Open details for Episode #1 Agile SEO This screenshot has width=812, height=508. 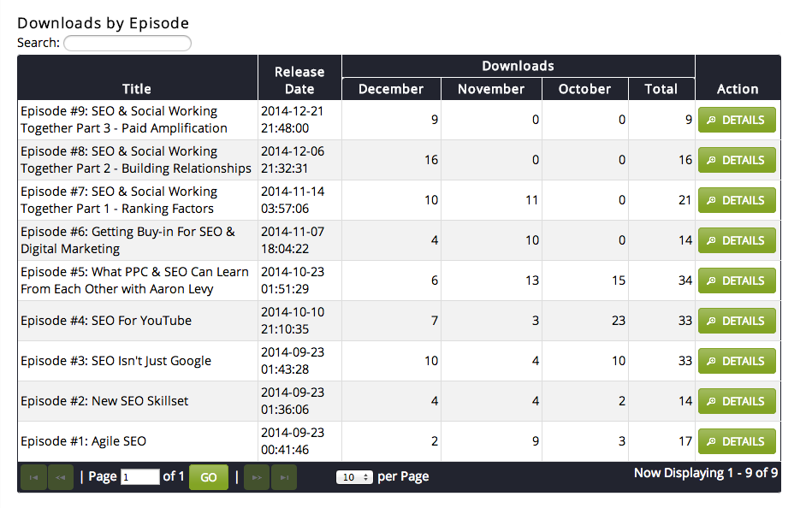[737, 442]
